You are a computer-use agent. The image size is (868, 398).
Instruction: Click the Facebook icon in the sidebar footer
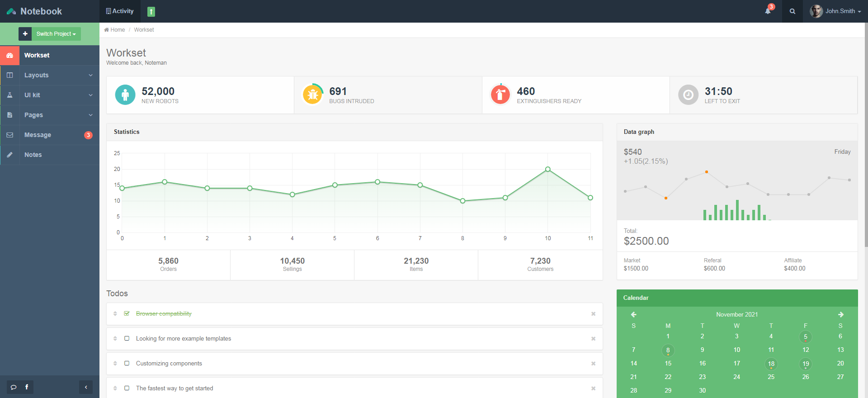(x=27, y=387)
